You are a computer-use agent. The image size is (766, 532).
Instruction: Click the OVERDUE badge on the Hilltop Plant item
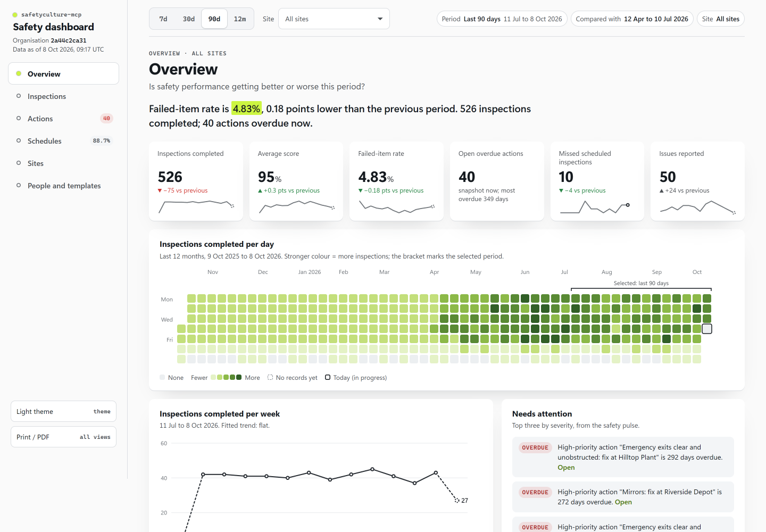(535, 447)
